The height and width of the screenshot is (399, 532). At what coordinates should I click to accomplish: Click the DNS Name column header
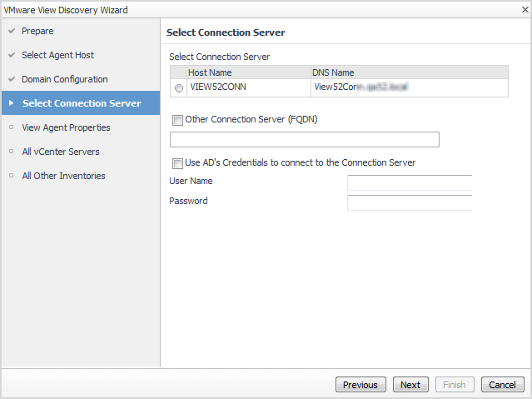[x=408, y=72]
